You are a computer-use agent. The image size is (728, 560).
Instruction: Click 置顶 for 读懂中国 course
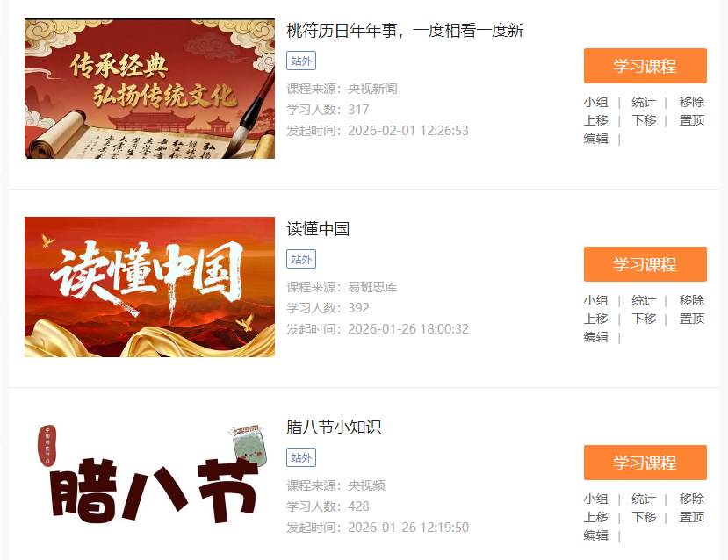coord(692,319)
